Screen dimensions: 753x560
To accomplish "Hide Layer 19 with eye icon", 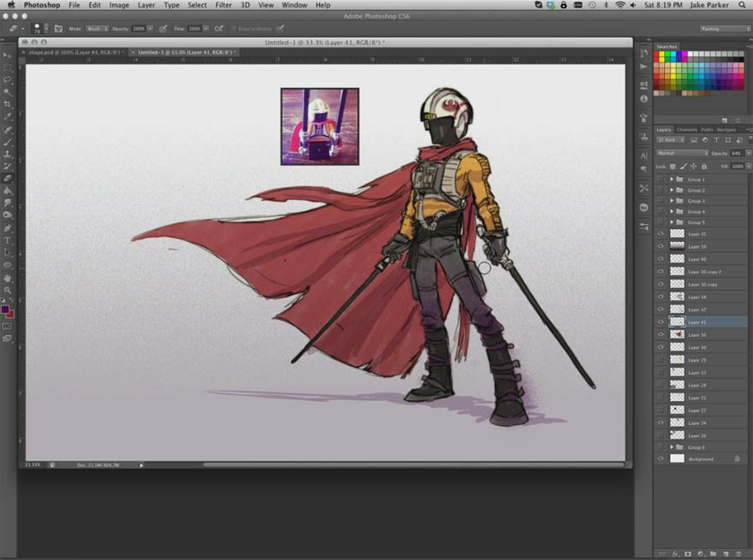I will 661,246.
